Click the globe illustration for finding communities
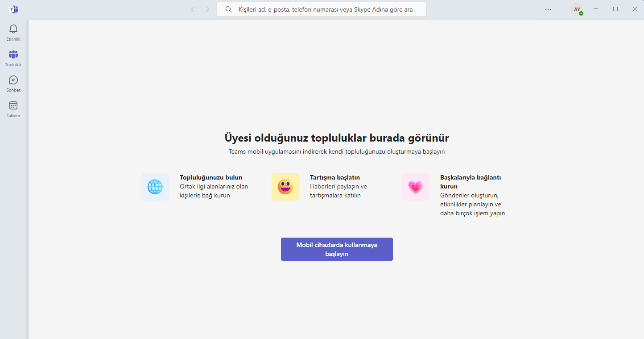The image size is (644, 339). pos(155,186)
